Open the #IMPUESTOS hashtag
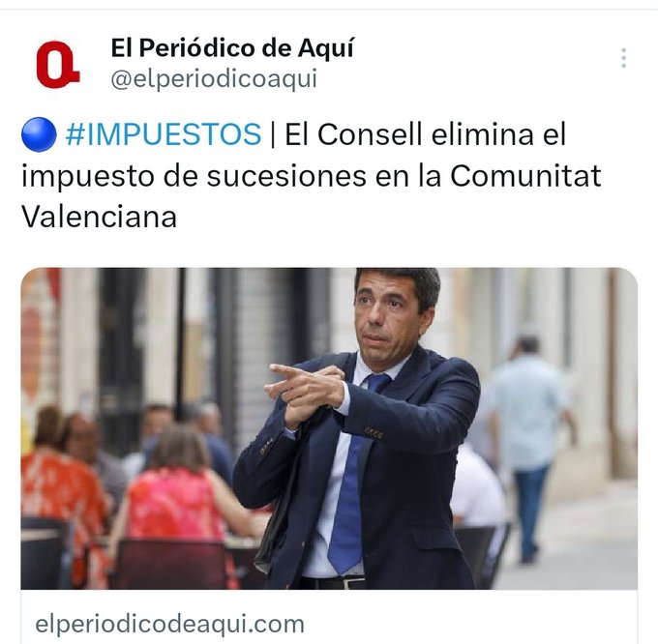The height and width of the screenshot is (644, 658). tap(163, 134)
